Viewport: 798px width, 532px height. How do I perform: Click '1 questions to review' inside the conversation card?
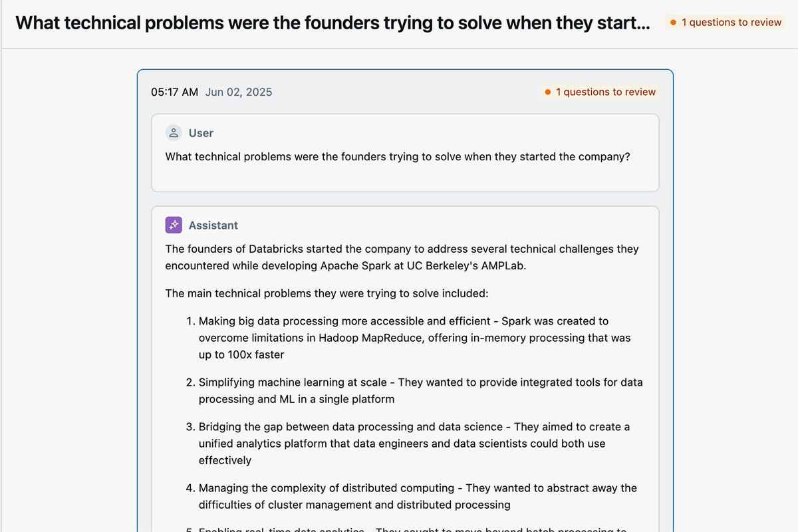(598, 92)
